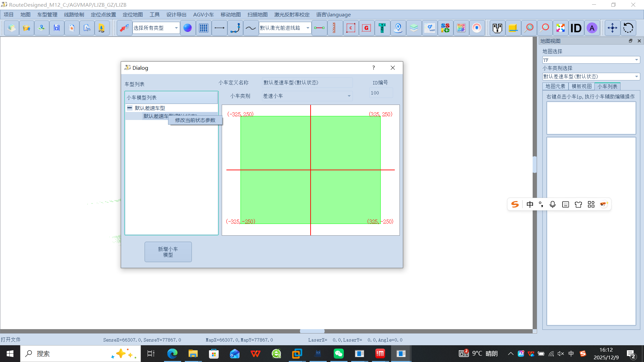Choose 修改当前状态参数 from context menu

[195, 120]
